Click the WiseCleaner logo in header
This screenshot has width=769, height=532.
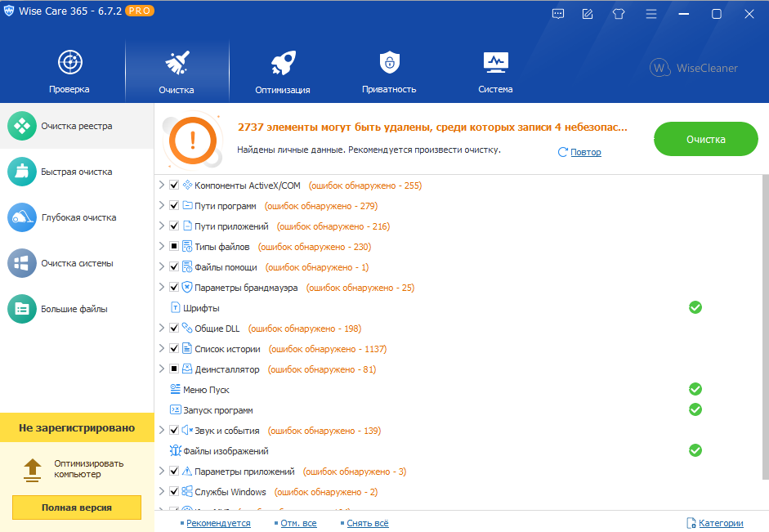[694, 68]
